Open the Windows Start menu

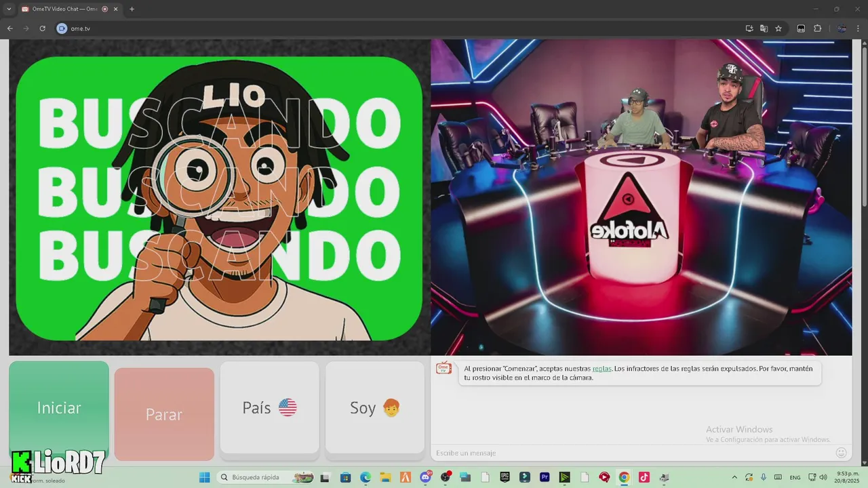coord(204,477)
